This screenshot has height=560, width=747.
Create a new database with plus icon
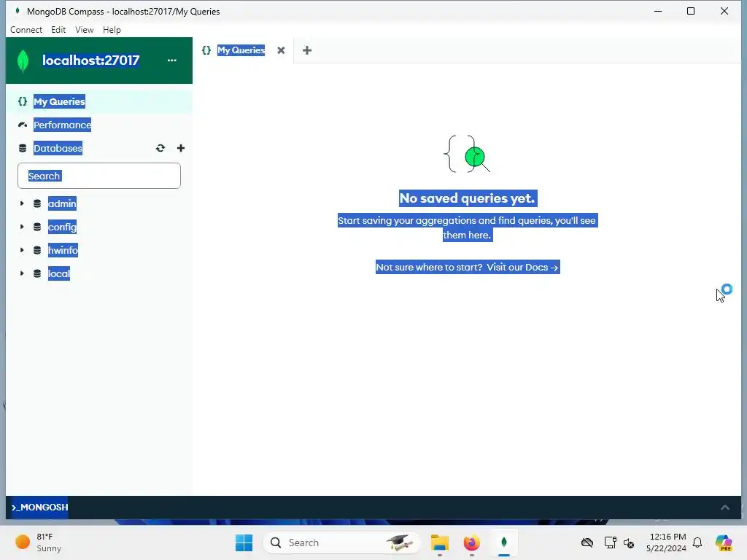point(181,148)
